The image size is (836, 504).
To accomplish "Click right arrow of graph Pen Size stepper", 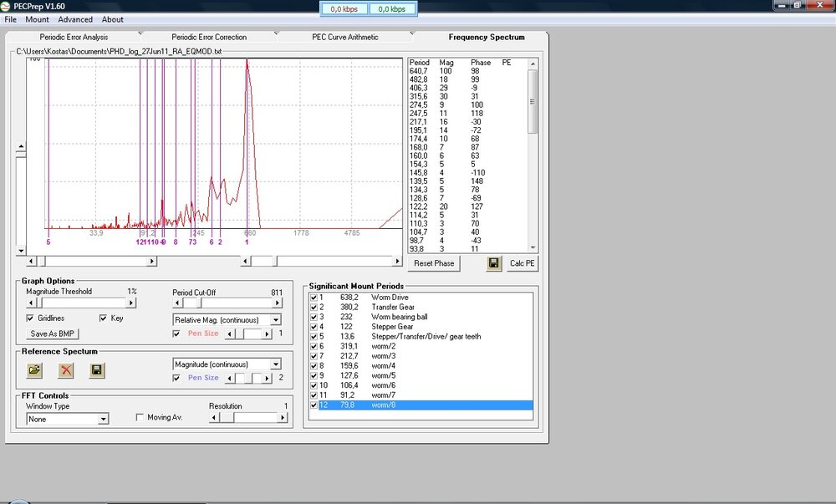I will (x=269, y=334).
